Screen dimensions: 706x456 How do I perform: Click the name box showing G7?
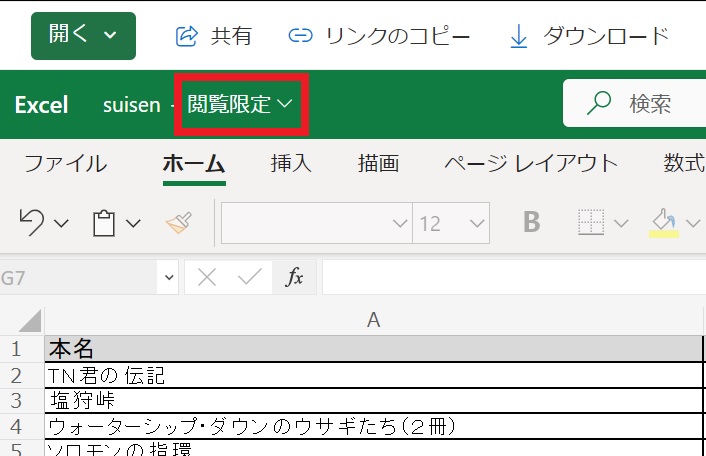click(79, 278)
